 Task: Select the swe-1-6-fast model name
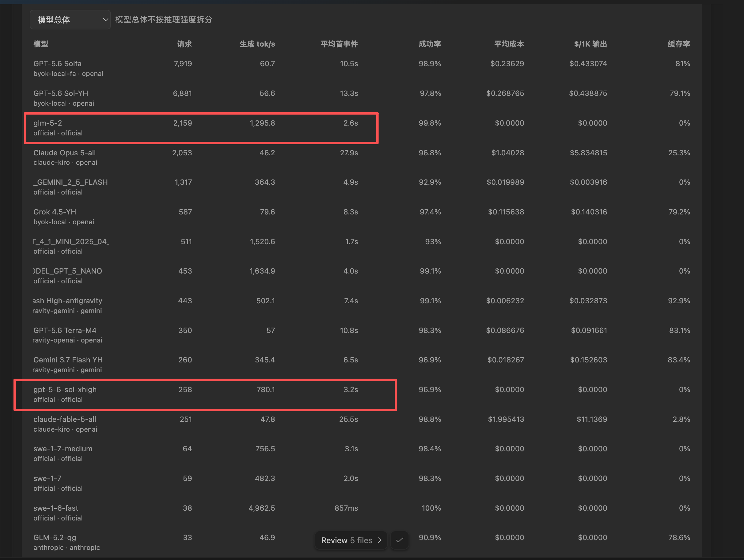coord(56,508)
